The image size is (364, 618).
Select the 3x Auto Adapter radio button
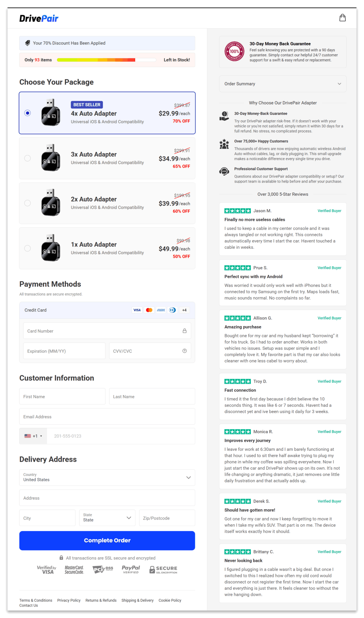(28, 158)
